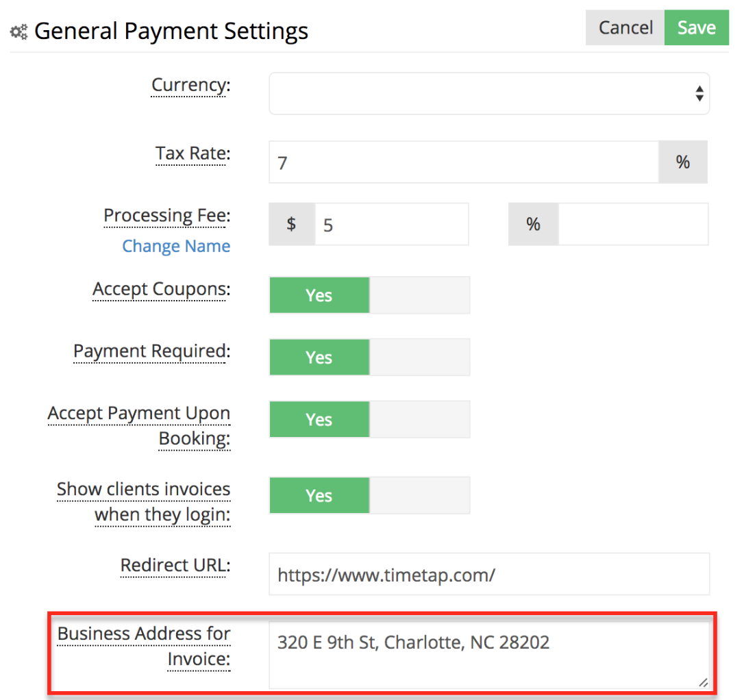Image resolution: width=744 pixels, height=700 pixels.
Task: Click the up/down arrows in the Currency selector
Action: (x=699, y=93)
